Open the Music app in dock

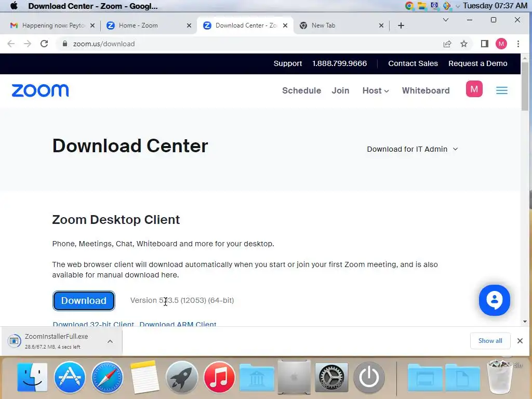coord(219,377)
